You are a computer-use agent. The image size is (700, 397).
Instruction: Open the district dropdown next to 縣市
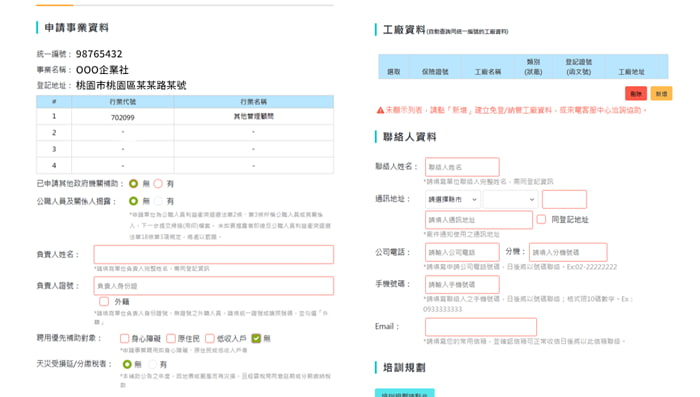pos(511,199)
